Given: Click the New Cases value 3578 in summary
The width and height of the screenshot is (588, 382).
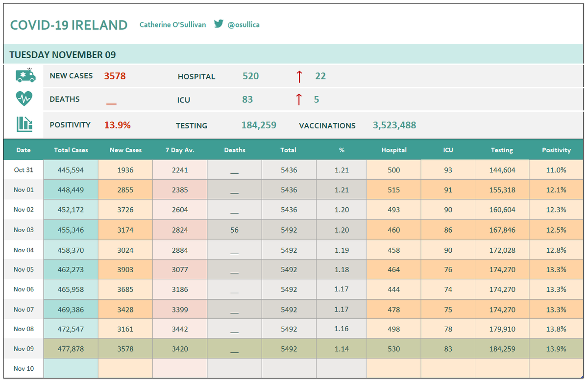Looking at the screenshot, I should coord(115,76).
